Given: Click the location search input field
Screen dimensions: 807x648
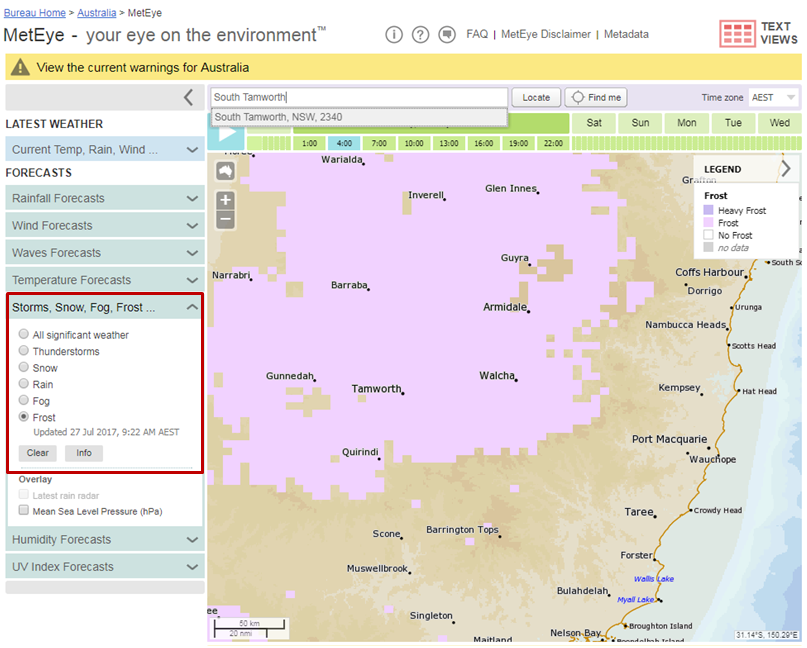Looking at the screenshot, I should pyautogui.click(x=359, y=97).
